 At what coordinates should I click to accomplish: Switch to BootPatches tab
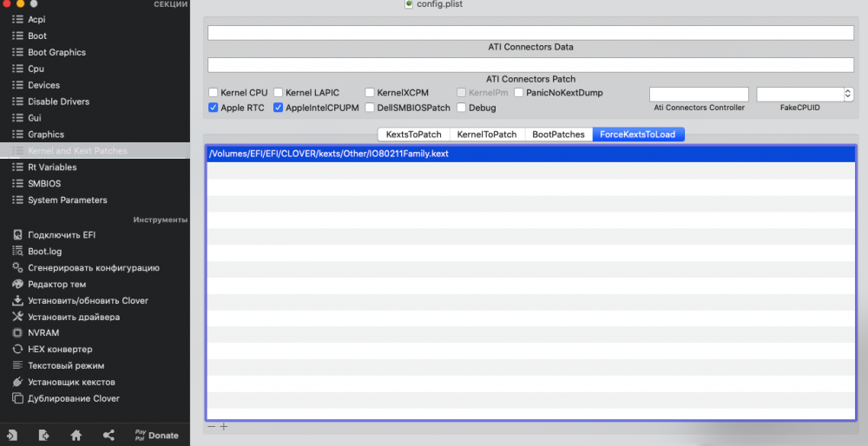pos(558,134)
